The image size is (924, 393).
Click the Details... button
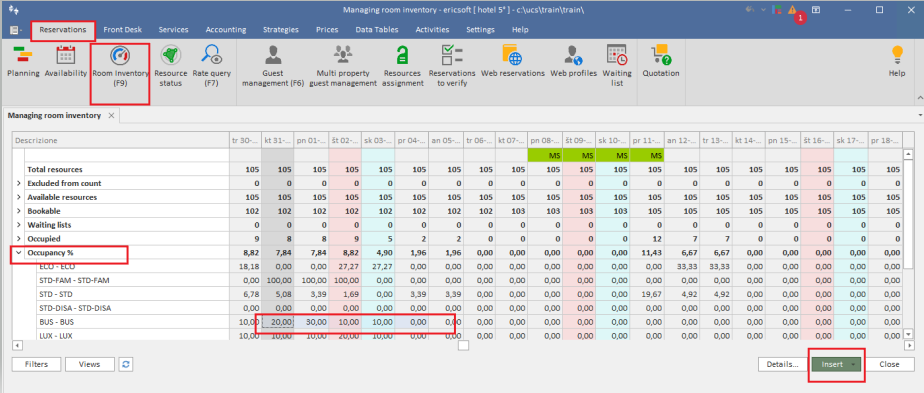tap(783, 364)
